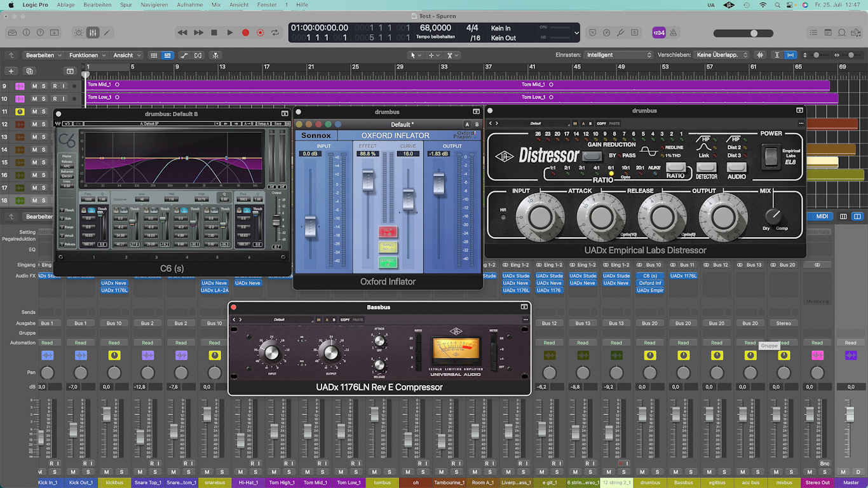Open the 1176LN preset Default dropdown
The width and height of the screenshot is (868, 488).
pyautogui.click(x=280, y=320)
